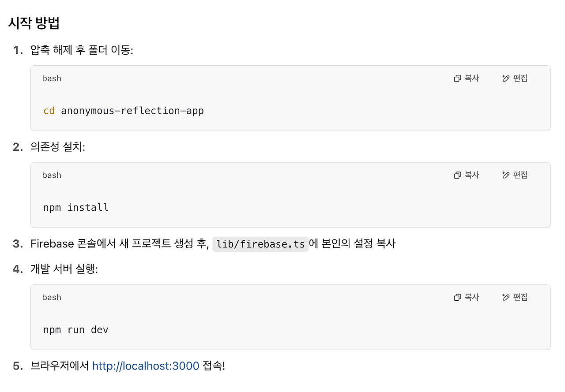Click the npm install command text
Viewport: 565px width, 392px height.
point(76,208)
